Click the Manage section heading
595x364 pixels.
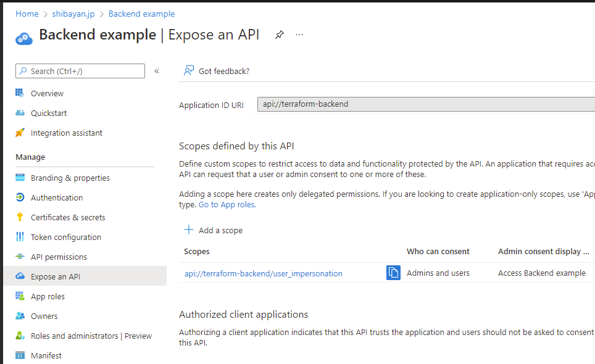pyautogui.click(x=30, y=157)
